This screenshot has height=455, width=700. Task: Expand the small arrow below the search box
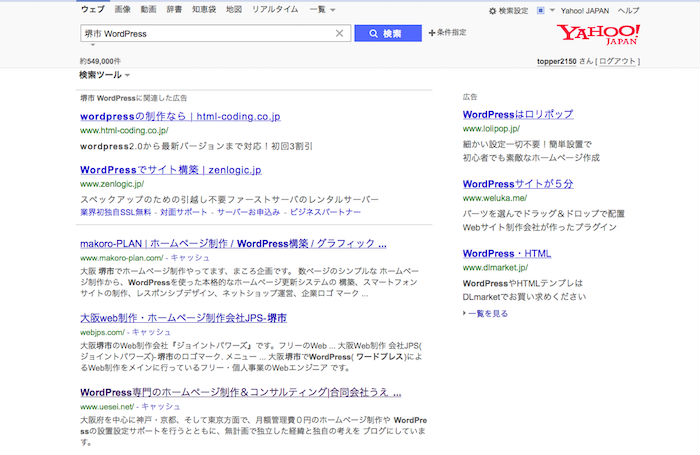click(x=93, y=45)
